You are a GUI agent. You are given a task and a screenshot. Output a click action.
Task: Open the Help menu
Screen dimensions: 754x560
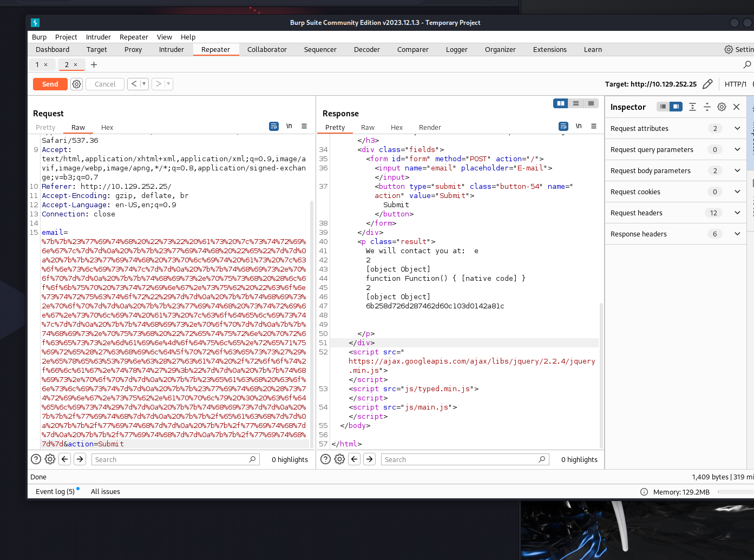coord(188,37)
